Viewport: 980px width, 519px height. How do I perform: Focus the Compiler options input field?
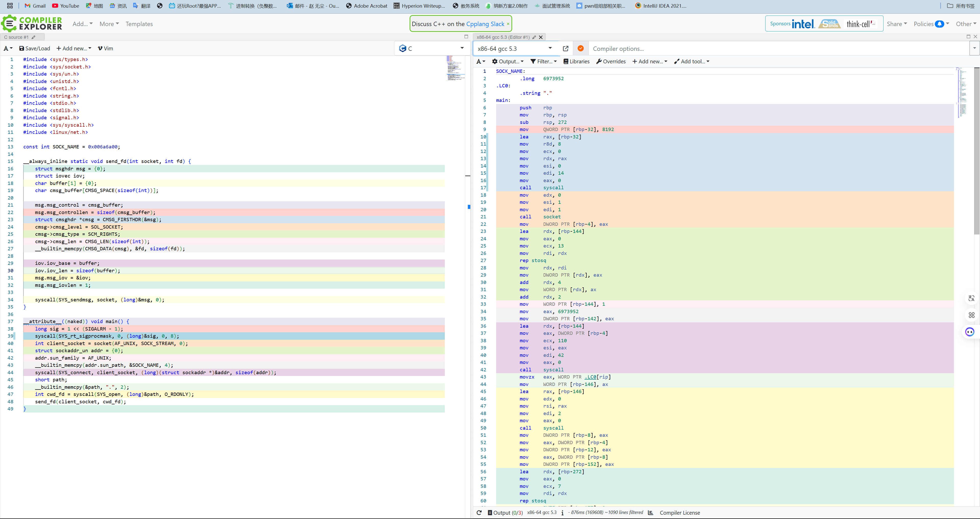pos(779,48)
